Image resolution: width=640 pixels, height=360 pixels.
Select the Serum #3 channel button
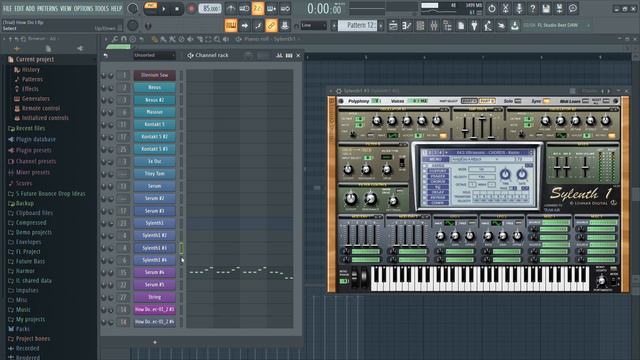click(155, 211)
